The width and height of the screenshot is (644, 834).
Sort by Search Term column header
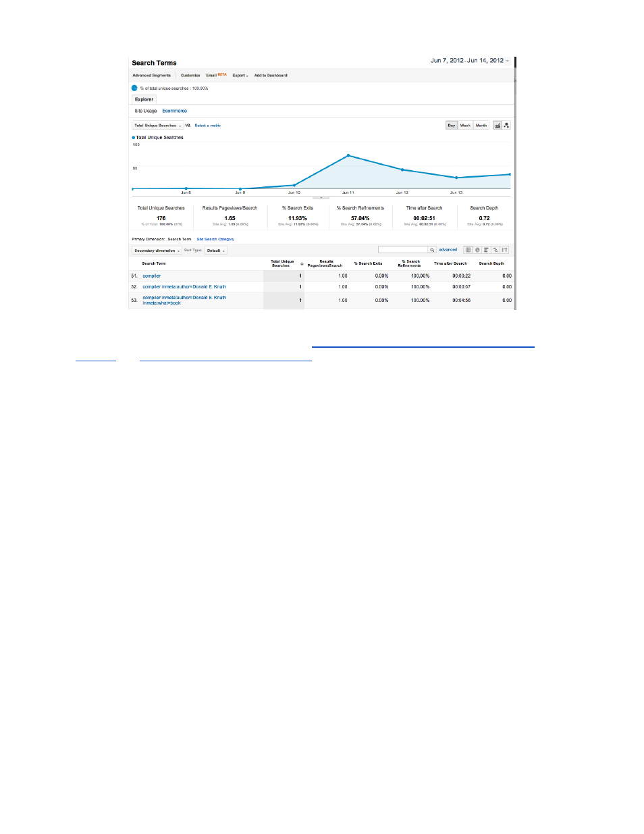154,263
